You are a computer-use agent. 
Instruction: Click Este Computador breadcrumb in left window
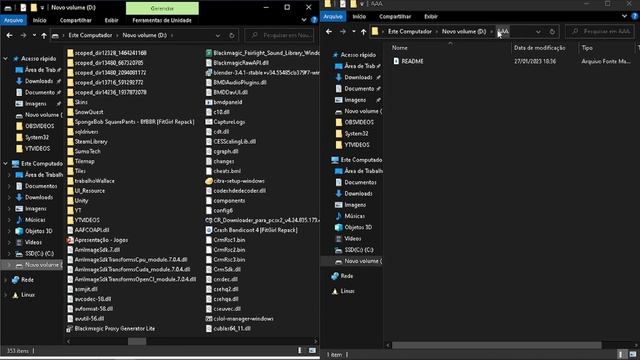[x=90, y=36]
